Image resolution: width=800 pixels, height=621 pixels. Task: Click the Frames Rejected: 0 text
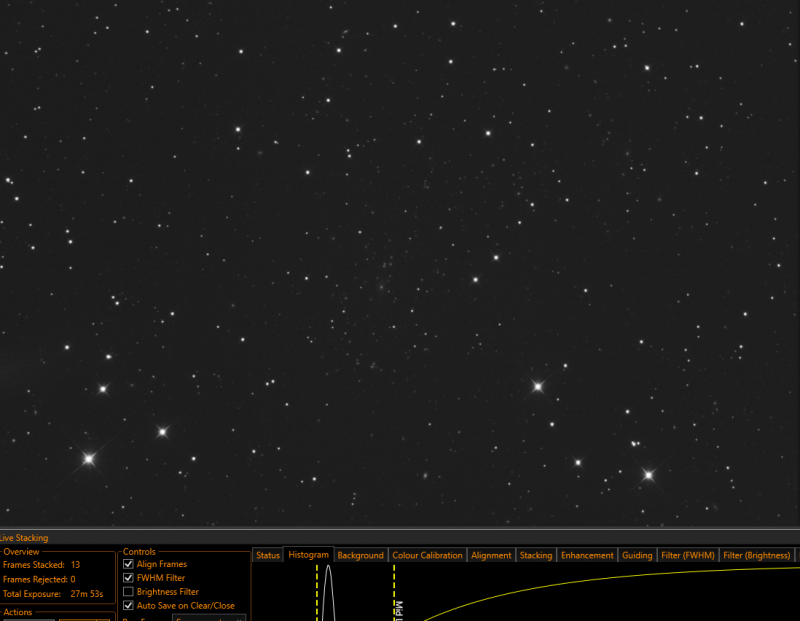39,579
